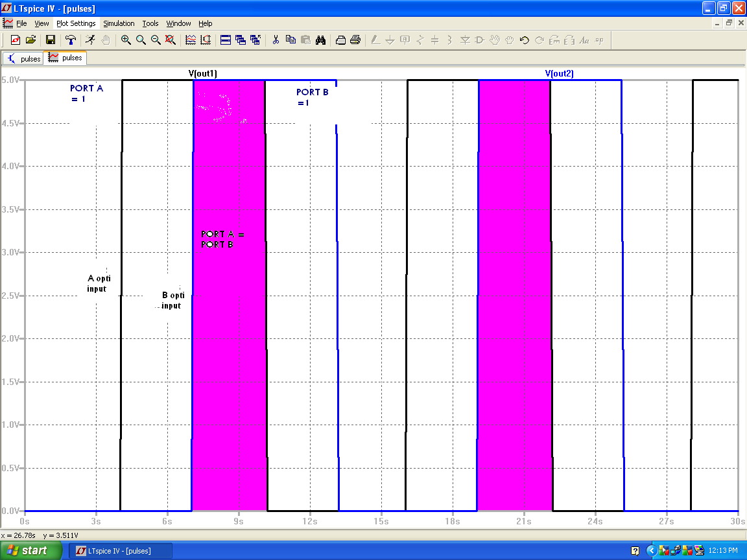
Task: Click the Autorange axis icon
Action: point(206,40)
